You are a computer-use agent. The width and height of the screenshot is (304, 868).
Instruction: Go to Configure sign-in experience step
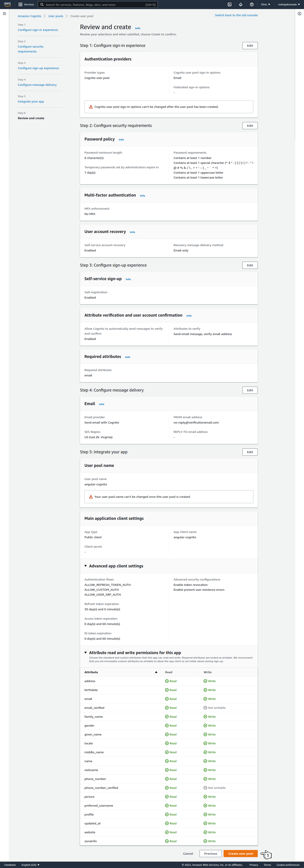(38, 30)
